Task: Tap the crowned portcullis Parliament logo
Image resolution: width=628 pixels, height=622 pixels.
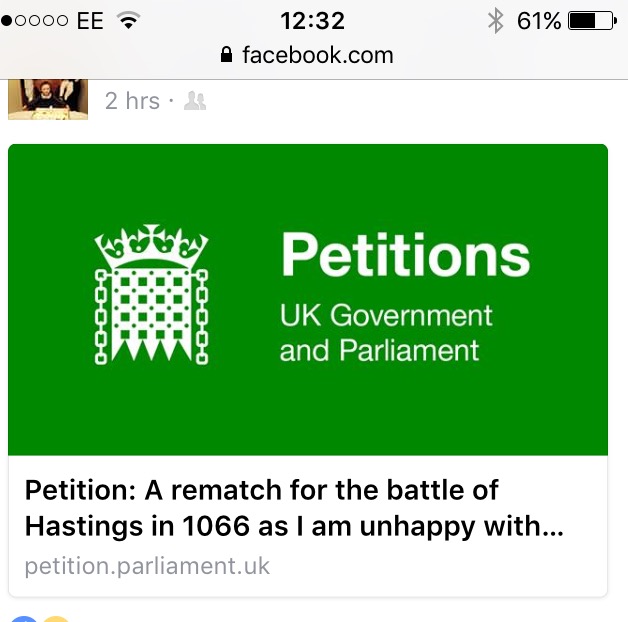Action: pos(151,295)
